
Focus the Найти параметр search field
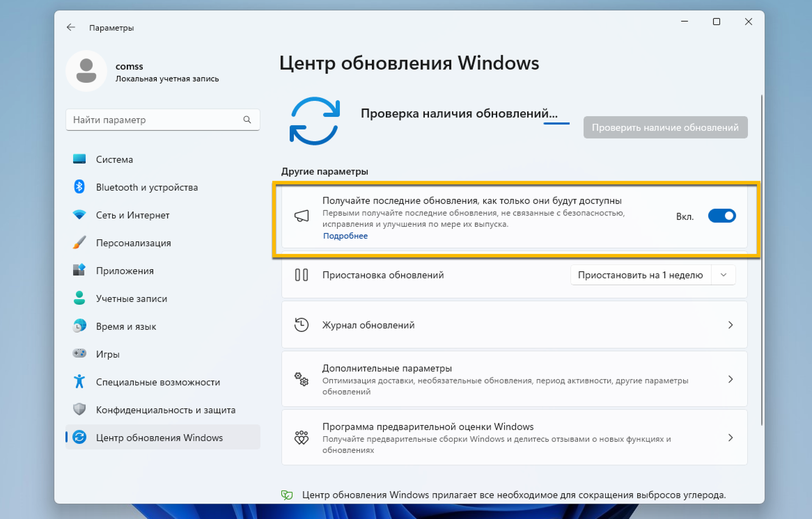pyautogui.click(x=163, y=120)
